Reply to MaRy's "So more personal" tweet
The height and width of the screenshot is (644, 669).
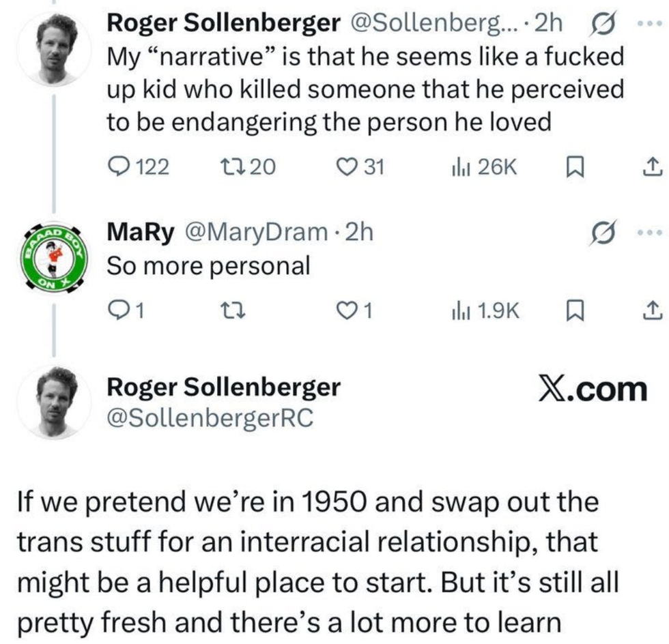(x=117, y=310)
